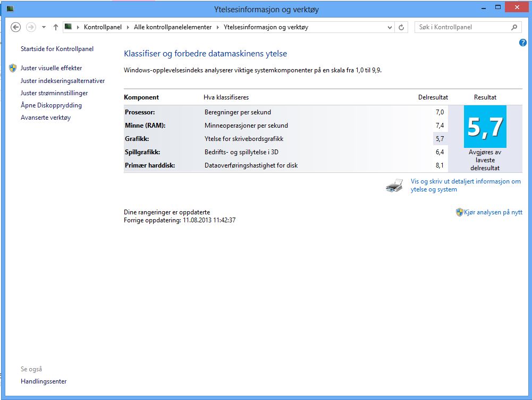The height and width of the screenshot is (400, 532).
Task: Click the search magnifier icon
Action: (x=514, y=27)
